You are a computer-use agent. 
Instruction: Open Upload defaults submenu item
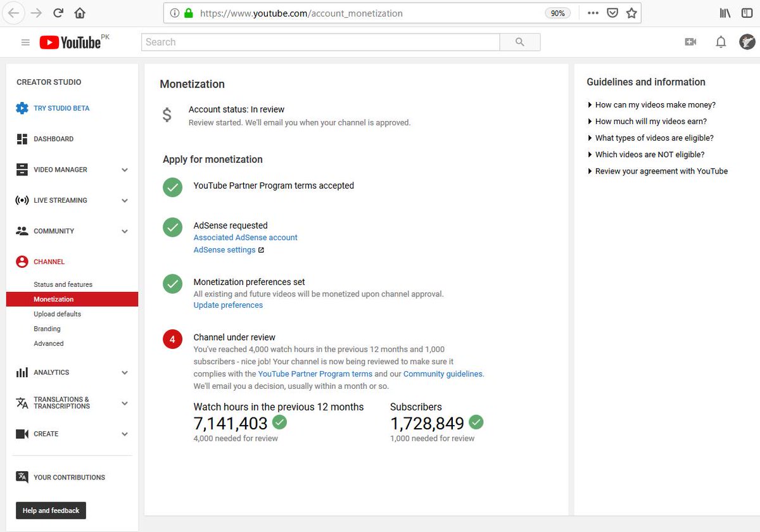pos(58,314)
